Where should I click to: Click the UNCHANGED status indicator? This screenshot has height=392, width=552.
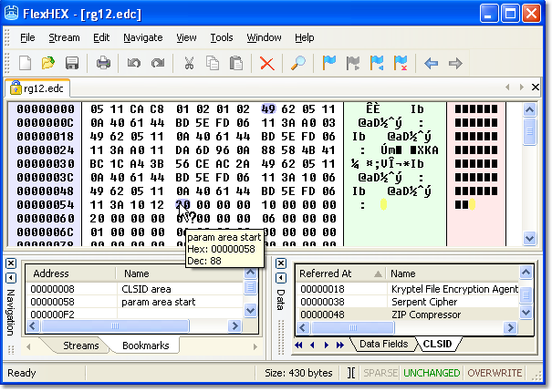pyautogui.click(x=432, y=373)
